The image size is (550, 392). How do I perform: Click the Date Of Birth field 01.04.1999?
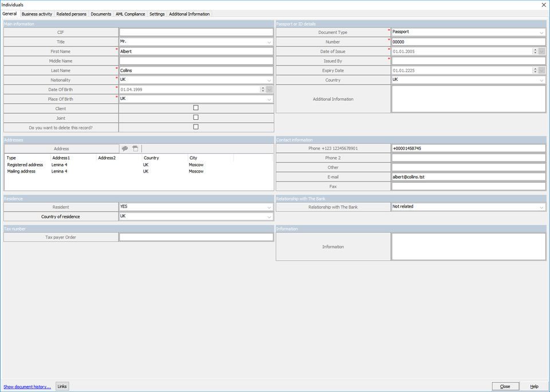[190, 89]
